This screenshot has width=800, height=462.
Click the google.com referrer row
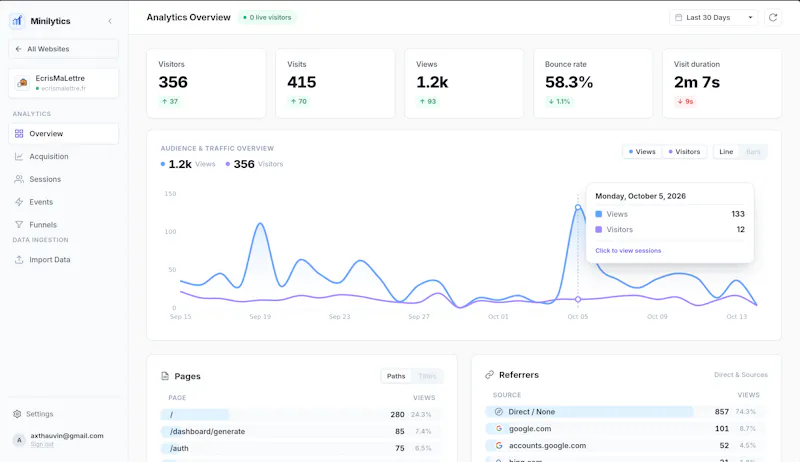626,428
